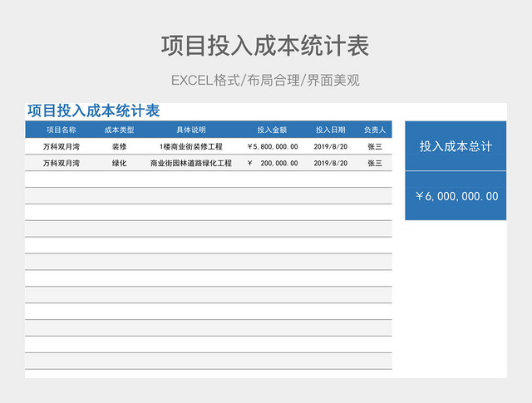The image size is (532, 403).
Task: Click the ¥6,000,000.00 total value
Action: (456, 196)
